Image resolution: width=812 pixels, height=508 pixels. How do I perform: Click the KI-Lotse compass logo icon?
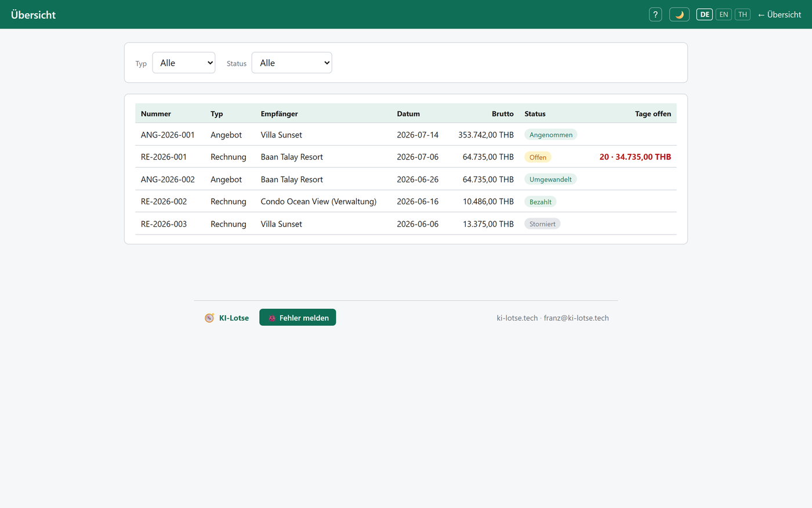click(x=209, y=318)
